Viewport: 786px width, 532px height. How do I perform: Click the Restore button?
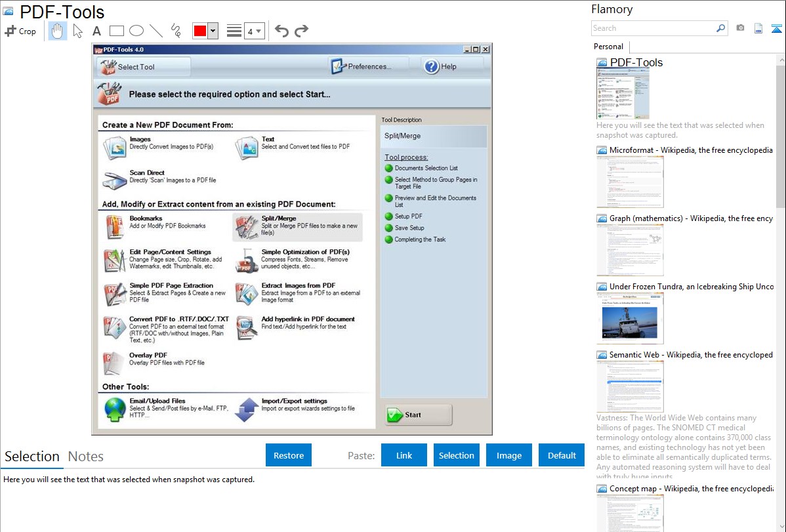[289, 455]
